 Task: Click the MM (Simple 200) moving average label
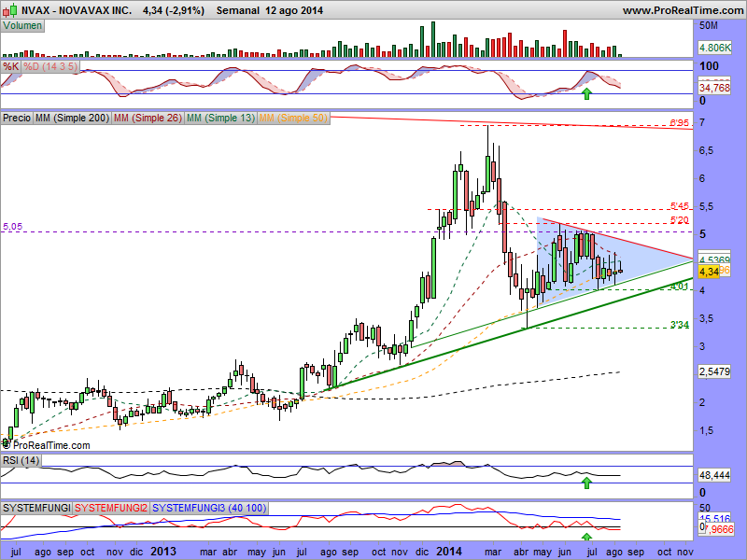(73, 118)
